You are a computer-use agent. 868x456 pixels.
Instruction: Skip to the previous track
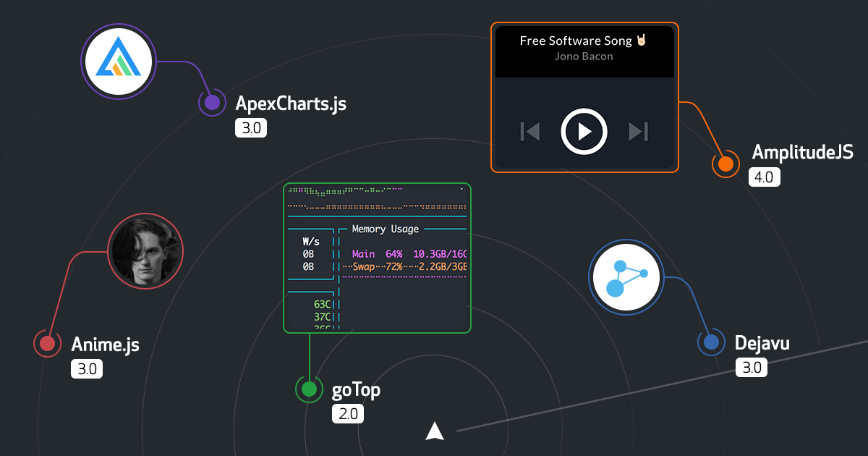[x=529, y=132]
